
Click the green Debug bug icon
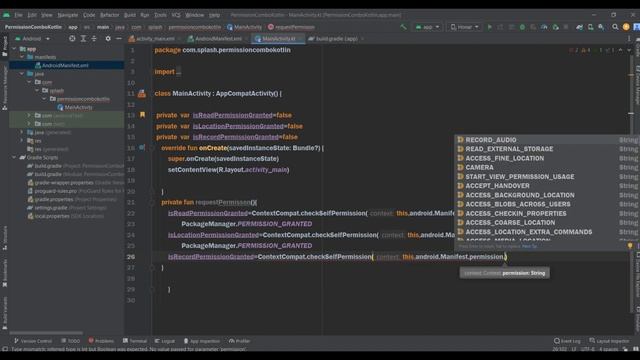(522, 27)
